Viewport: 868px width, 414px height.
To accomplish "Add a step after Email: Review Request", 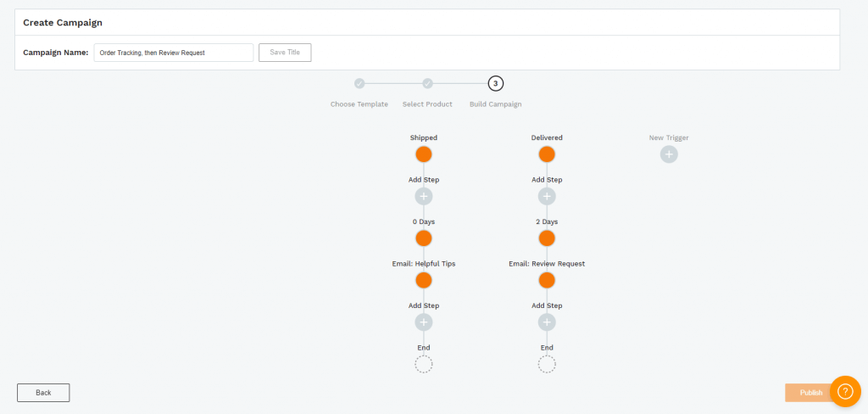I will (547, 322).
